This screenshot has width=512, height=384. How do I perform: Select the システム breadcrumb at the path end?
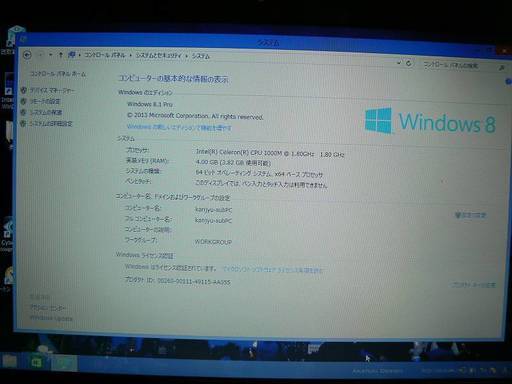coord(201,56)
